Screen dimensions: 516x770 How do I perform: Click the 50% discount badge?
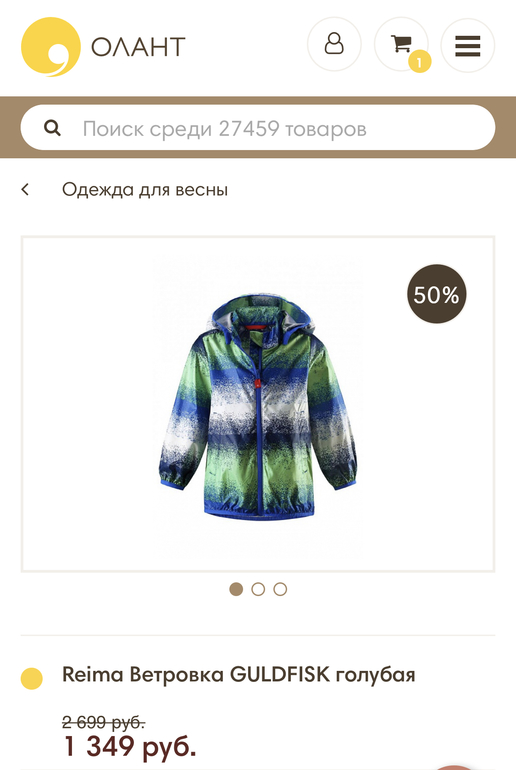(x=436, y=294)
